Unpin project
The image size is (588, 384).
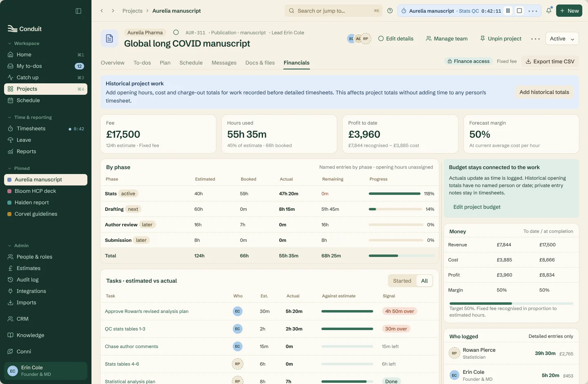[x=501, y=39]
